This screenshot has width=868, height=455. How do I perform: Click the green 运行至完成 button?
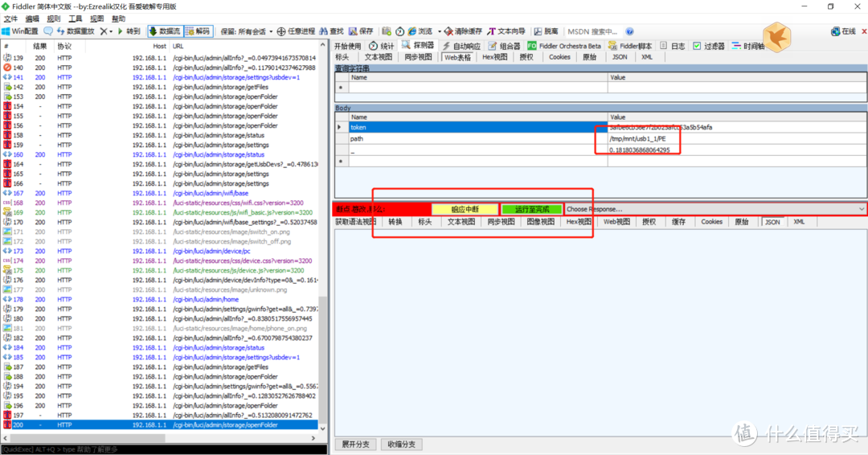click(532, 209)
